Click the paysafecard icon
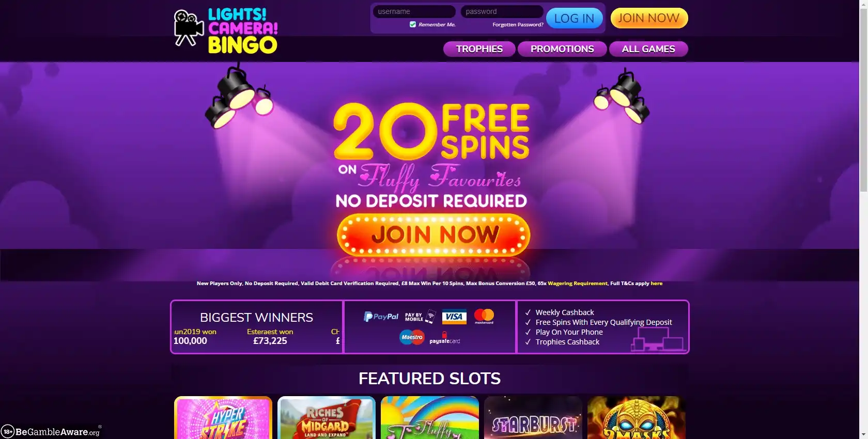Image resolution: width=868 pixels, height=439 pixels. coord(444,338)
